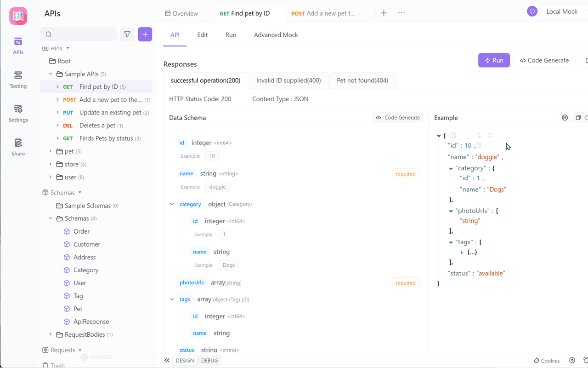
Task: Open the Settings sidebar icon
Action: point(18,113)
